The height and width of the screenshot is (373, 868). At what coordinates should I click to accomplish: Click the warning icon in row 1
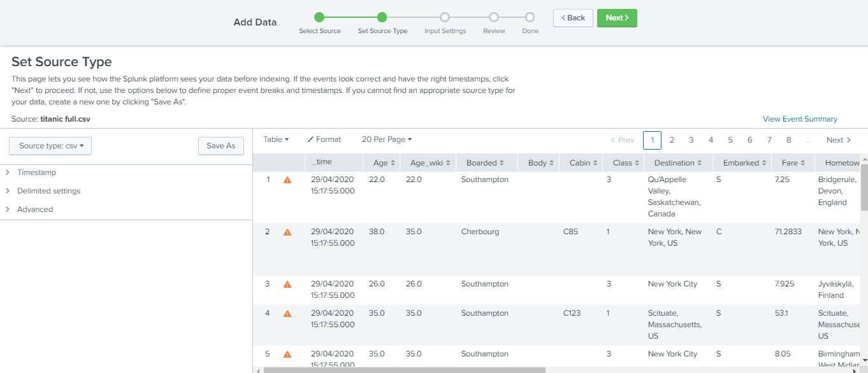pos(287,180)
